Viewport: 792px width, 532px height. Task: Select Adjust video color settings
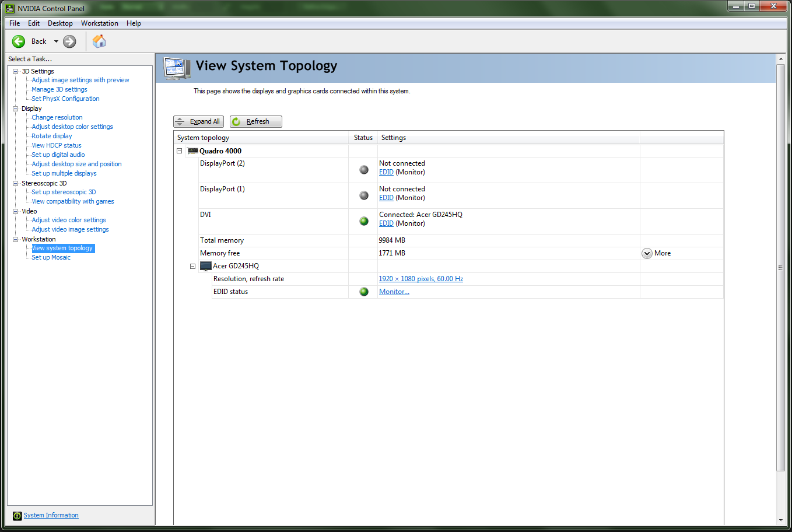point(69,220)
